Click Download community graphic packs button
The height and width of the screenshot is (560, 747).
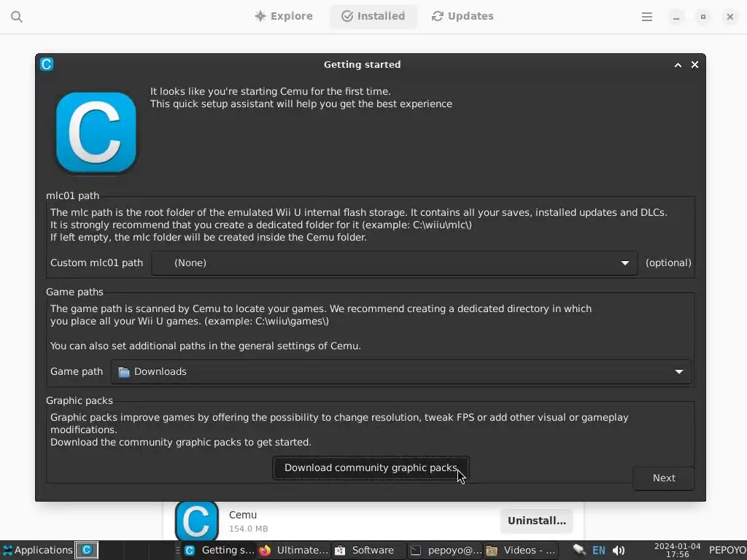[x=371, y=468]
